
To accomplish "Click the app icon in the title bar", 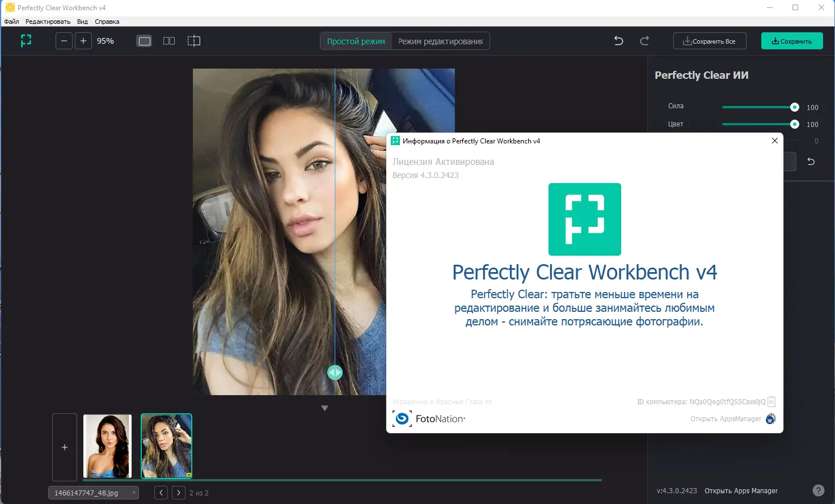I will click(10, 7).
